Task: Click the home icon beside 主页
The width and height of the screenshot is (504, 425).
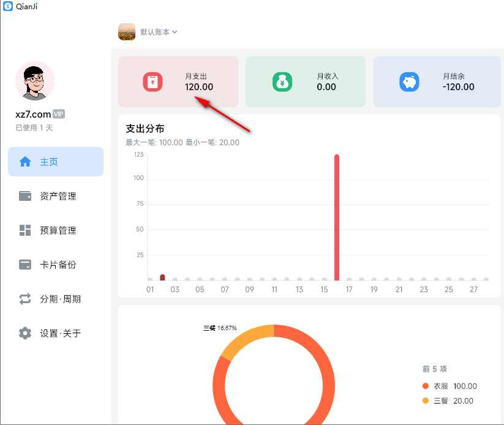Action: point(25,162)
